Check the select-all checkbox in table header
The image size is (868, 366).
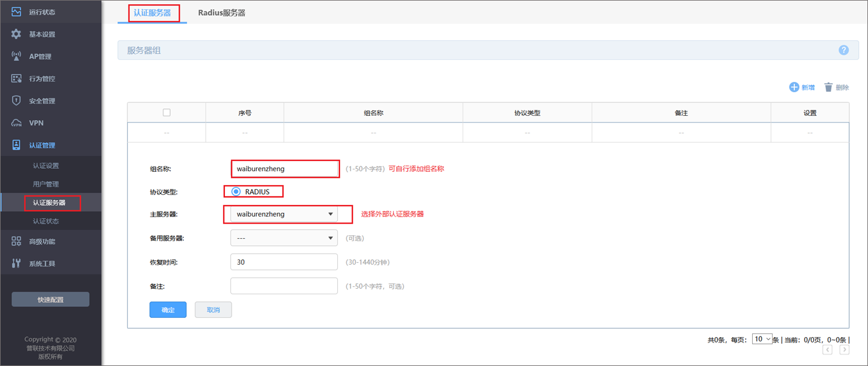166,113
